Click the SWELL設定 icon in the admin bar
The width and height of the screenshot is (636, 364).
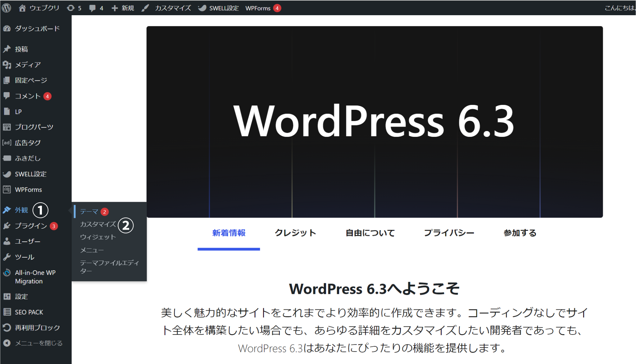202,8
